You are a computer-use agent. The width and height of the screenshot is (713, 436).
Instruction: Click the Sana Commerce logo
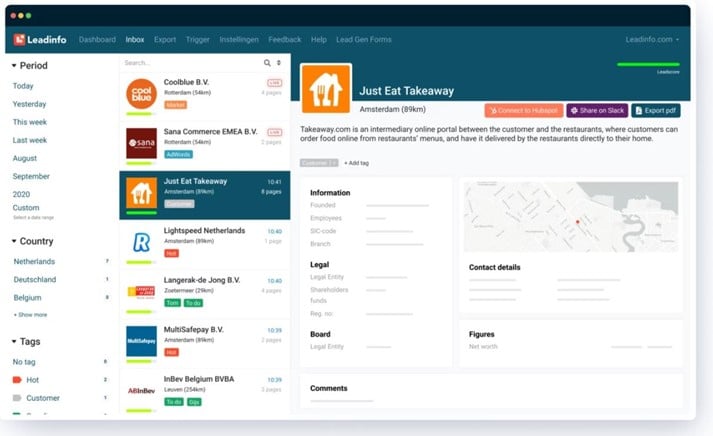141,143
